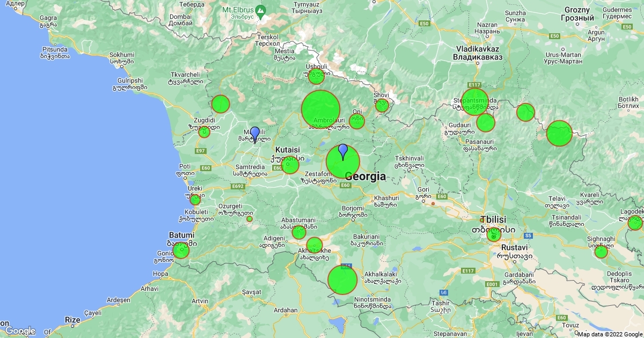Click the small red dot near Gori

(433, 203)
